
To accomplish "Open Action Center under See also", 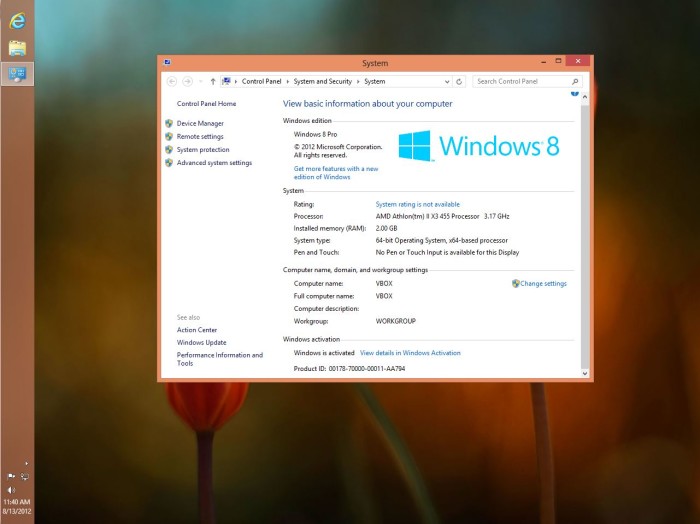I will [197, 330].
